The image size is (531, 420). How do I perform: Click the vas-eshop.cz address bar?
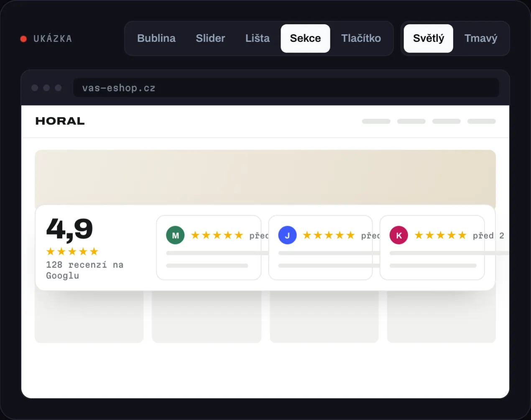point(286,88)
